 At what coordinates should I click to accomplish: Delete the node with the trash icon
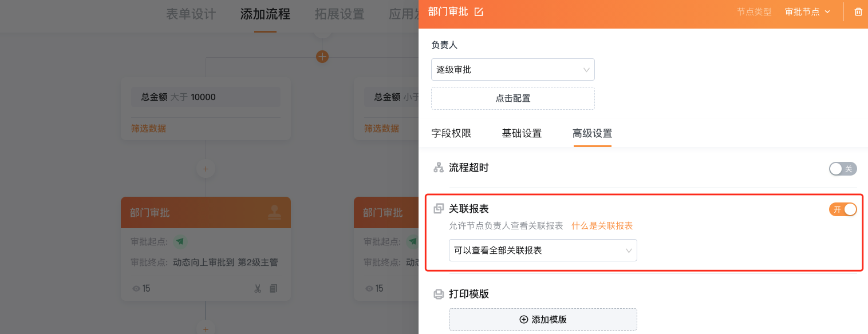click(x=858, y=12)
